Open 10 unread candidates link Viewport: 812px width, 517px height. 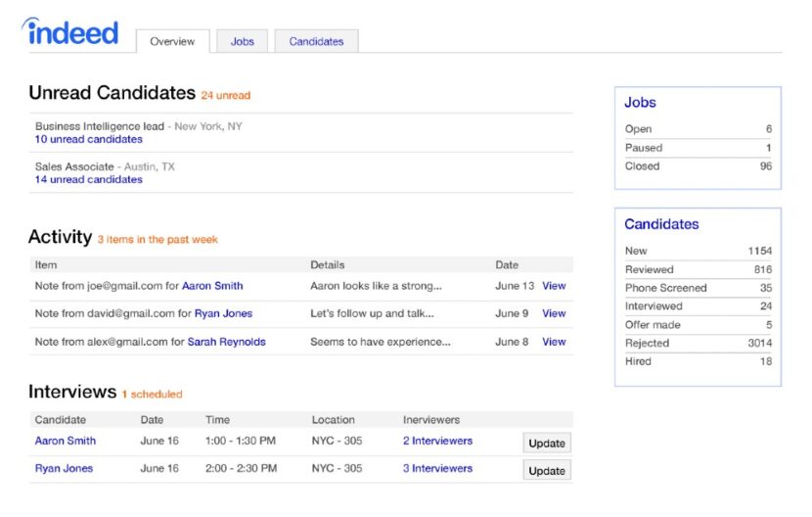[88, 139]
